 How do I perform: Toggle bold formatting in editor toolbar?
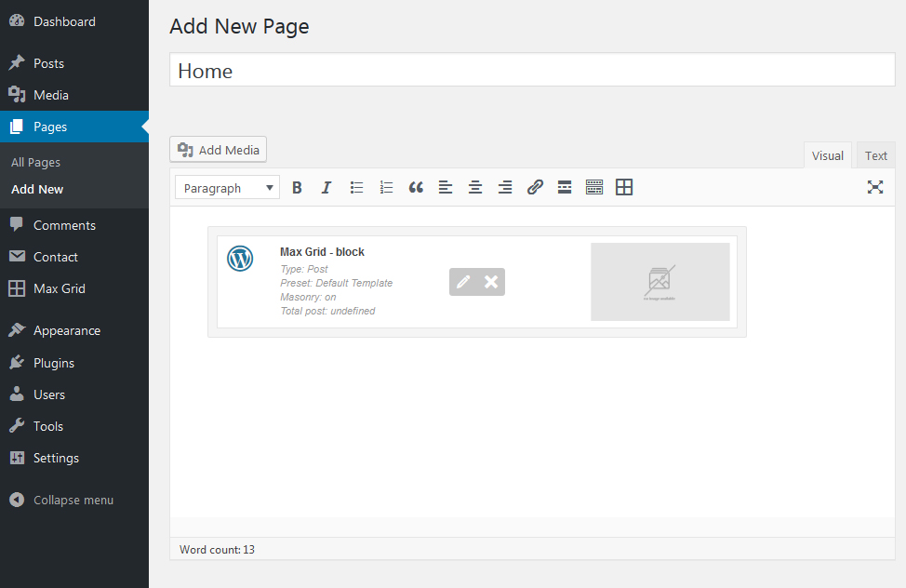(x=297, y=187)
